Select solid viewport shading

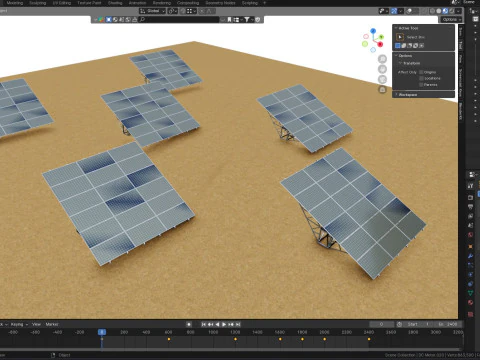coord(439,11)
